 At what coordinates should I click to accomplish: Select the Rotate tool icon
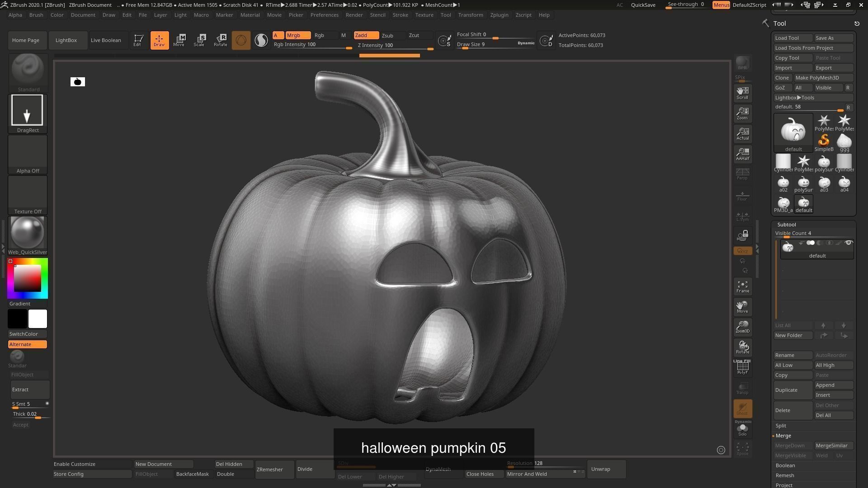(x=221, y=40)
